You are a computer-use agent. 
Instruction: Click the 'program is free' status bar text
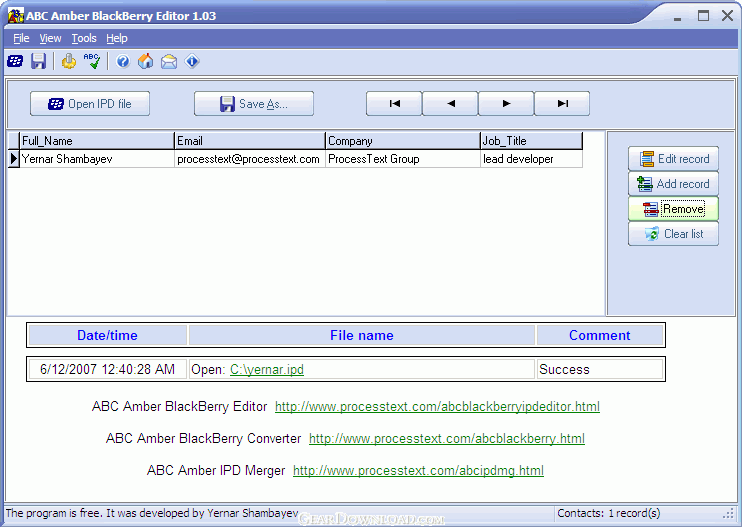pos(152,513)
